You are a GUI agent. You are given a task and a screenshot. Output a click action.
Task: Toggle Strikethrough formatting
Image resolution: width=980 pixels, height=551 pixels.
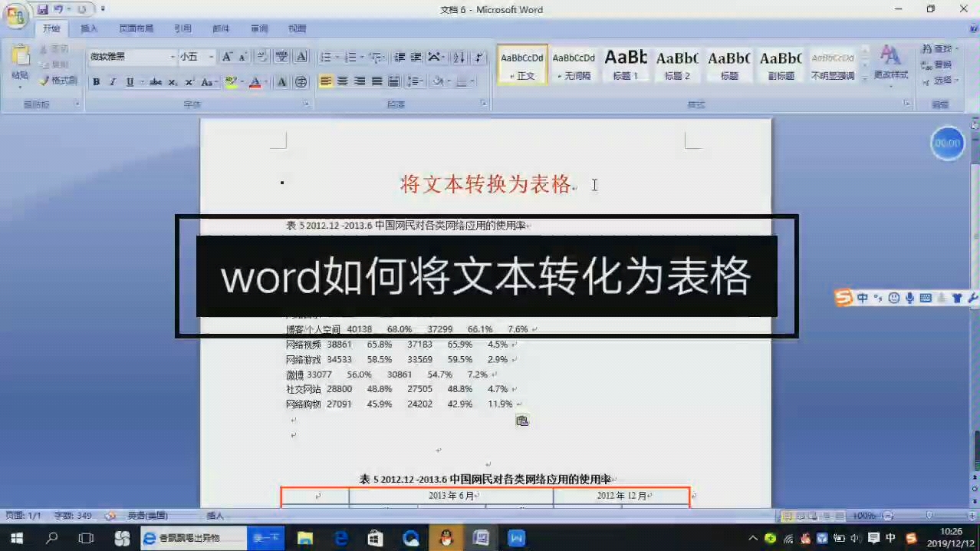click(x=155, y=81)
